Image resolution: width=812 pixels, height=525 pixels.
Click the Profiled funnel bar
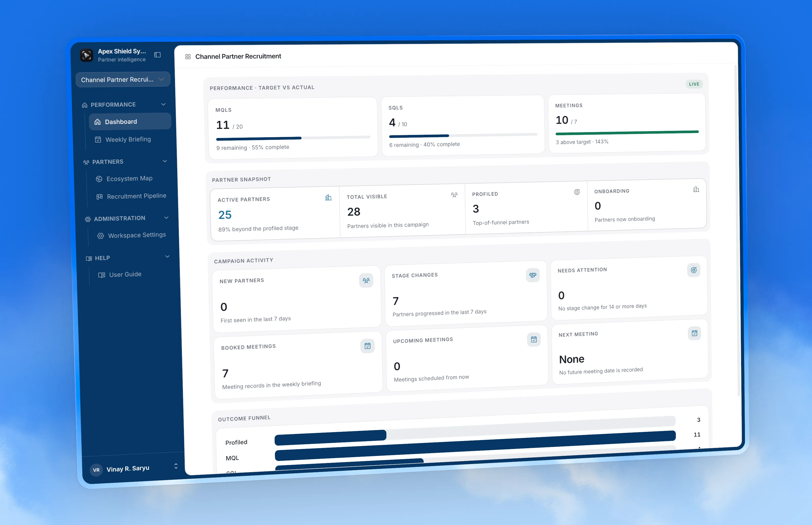(330, 437)
